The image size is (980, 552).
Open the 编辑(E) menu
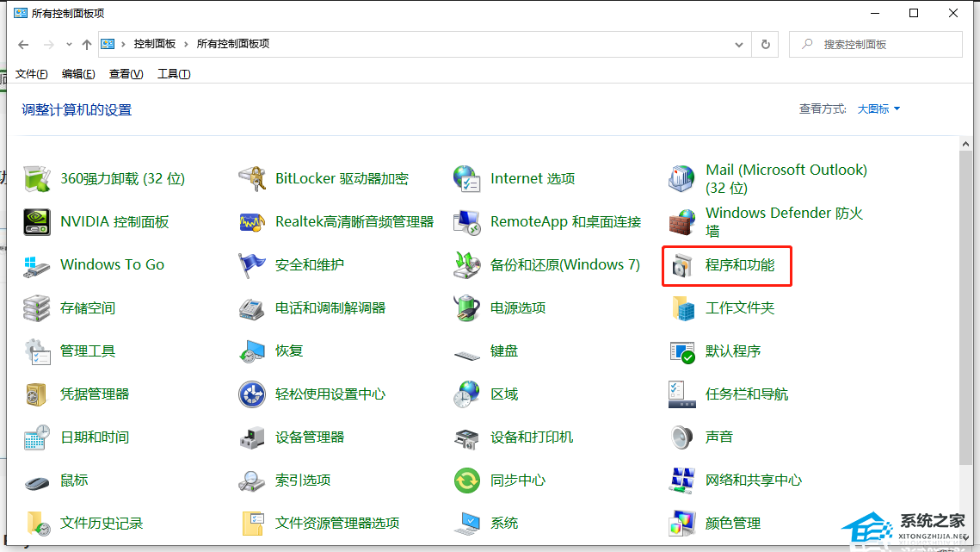(78, 74)
